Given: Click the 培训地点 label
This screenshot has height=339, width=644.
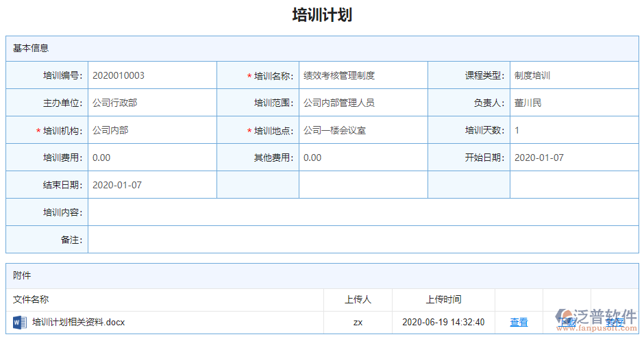Looking at the screenshot, I should (x=273, y=131).
